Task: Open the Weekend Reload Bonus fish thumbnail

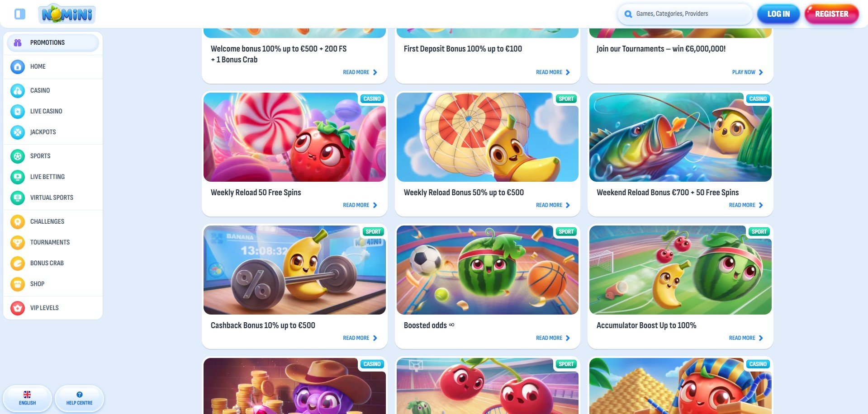Action: point(680,137)
